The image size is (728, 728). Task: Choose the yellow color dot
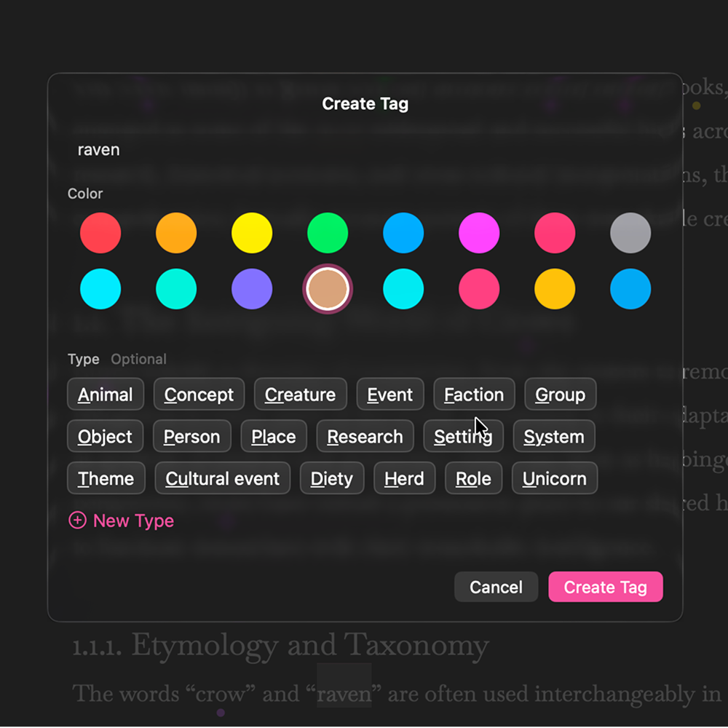click(252, 233)
